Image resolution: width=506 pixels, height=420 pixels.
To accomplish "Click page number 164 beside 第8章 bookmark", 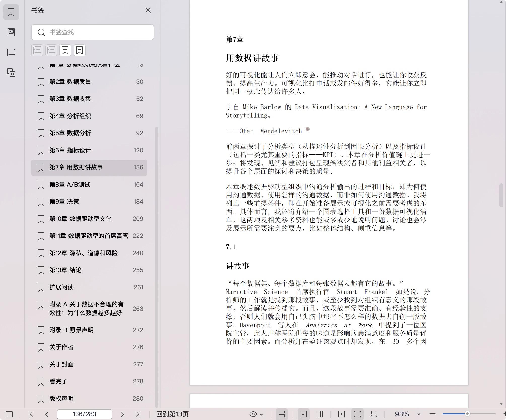I will point(138,185).
